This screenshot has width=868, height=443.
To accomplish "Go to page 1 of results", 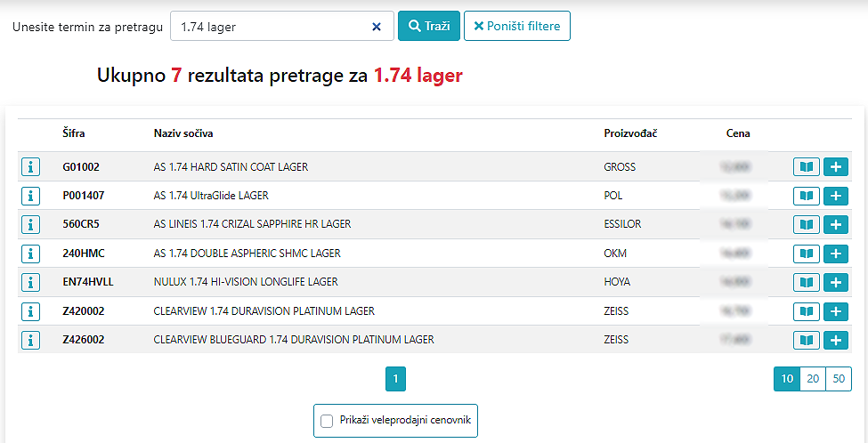I will [396, 380].
